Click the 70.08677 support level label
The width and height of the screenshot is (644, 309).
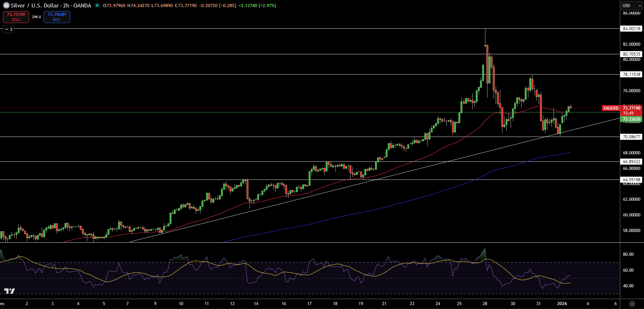[632, 137]
